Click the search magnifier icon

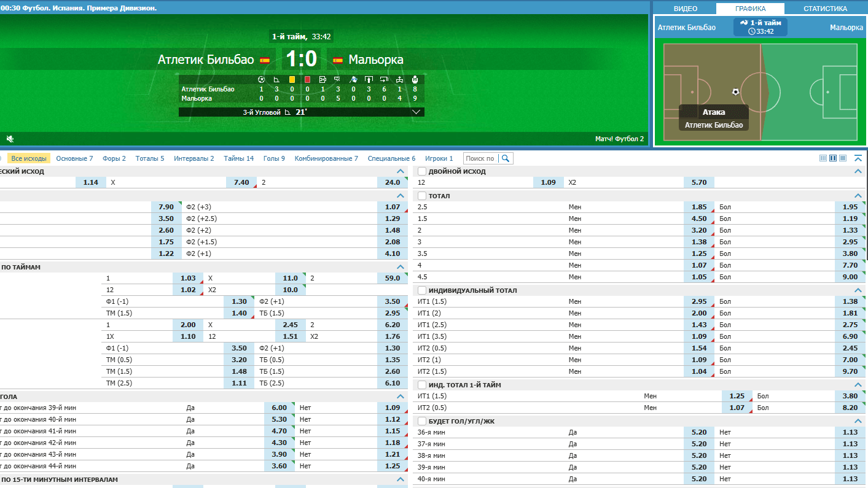click(506, 158)
